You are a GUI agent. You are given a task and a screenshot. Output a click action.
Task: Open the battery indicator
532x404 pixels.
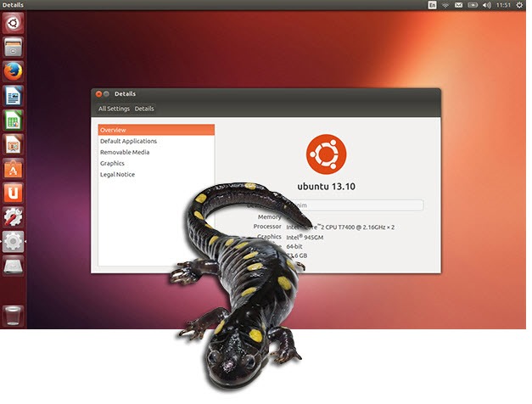(473, 5)
